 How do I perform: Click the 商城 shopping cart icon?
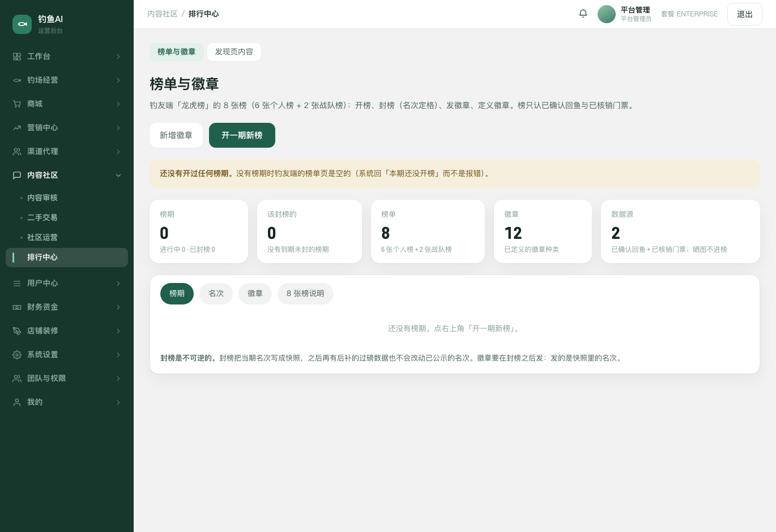pyautogui.click(x=17, y=104)
